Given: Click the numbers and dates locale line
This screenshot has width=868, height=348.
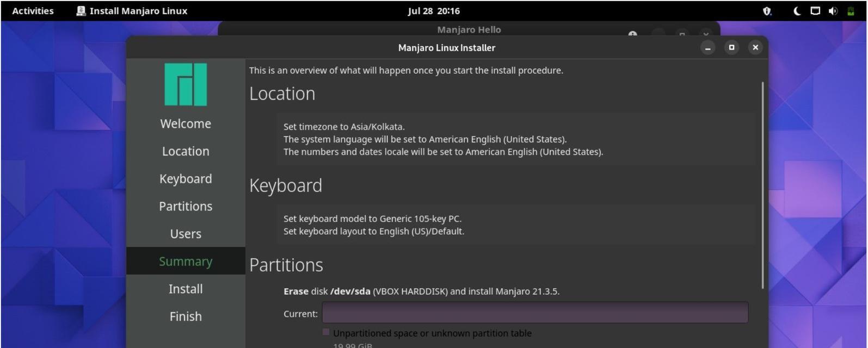Looking at the screenshot, I should coord(444,152).
